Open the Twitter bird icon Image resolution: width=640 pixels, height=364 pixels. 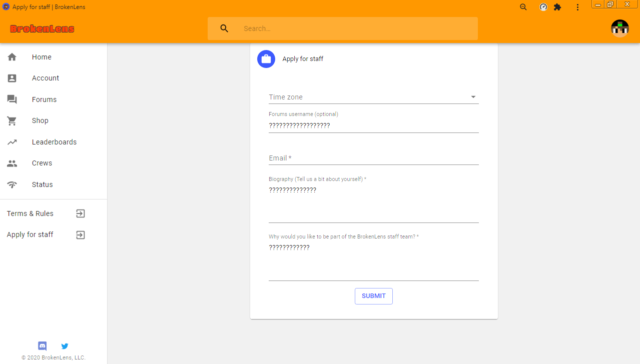coord(65,345)
